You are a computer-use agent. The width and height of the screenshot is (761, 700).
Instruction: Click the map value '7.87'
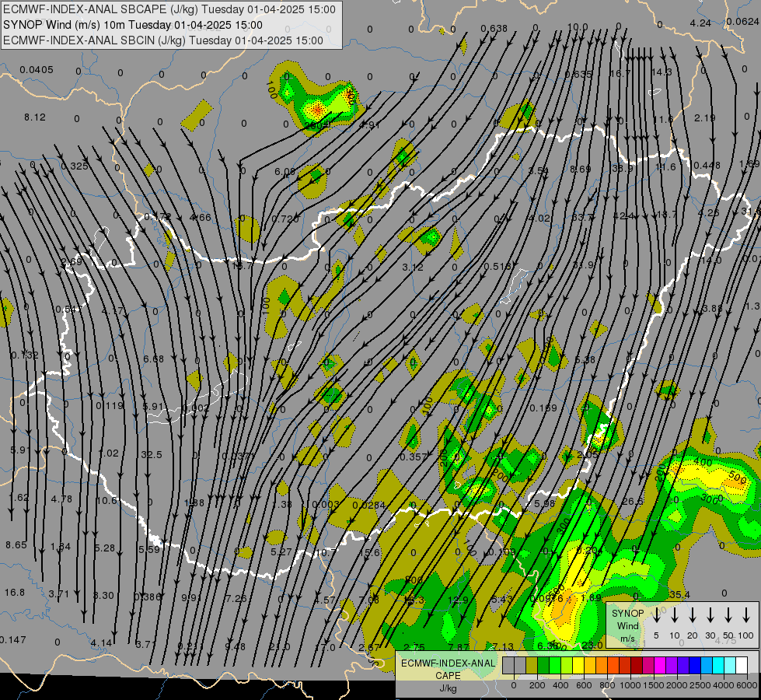(x=459, y=646)
